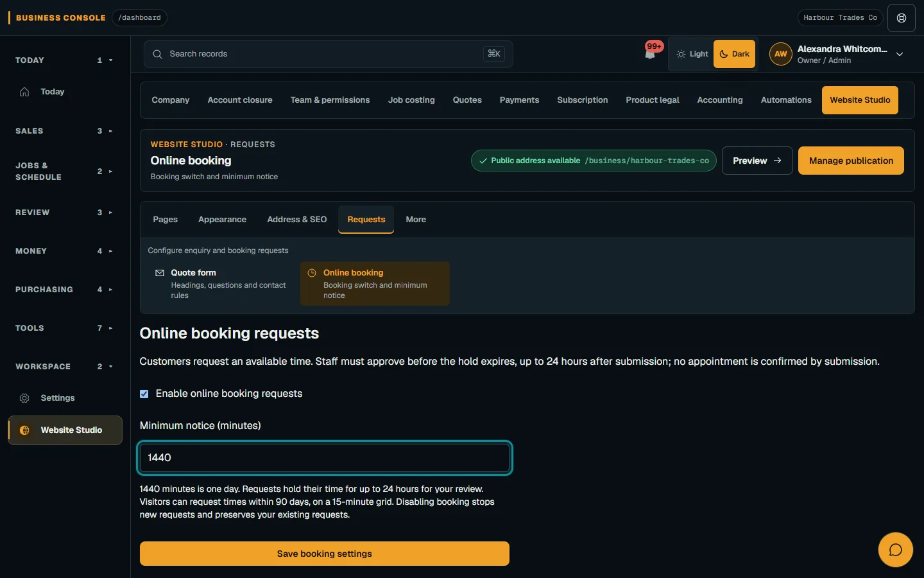Click the Settings gear icon in sidebar
This screenshot has width=924, height=578.
(24, 398)
